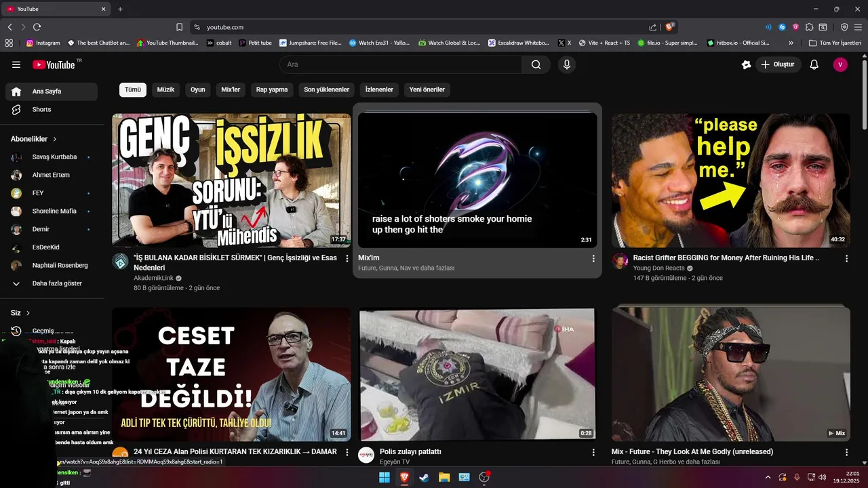Open the browser main menu
This screenshot has height=488, width=868.
[x=859, y=27]
